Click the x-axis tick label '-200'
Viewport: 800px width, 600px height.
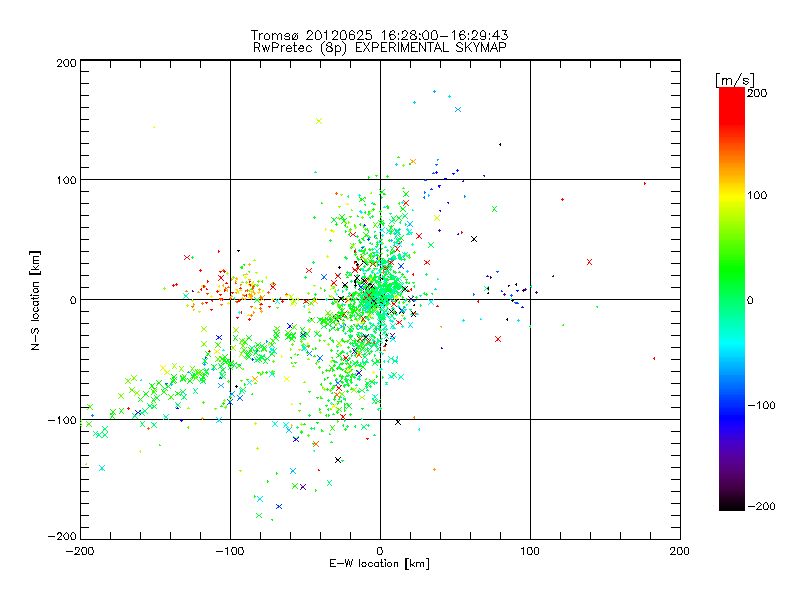coord(80,551)
